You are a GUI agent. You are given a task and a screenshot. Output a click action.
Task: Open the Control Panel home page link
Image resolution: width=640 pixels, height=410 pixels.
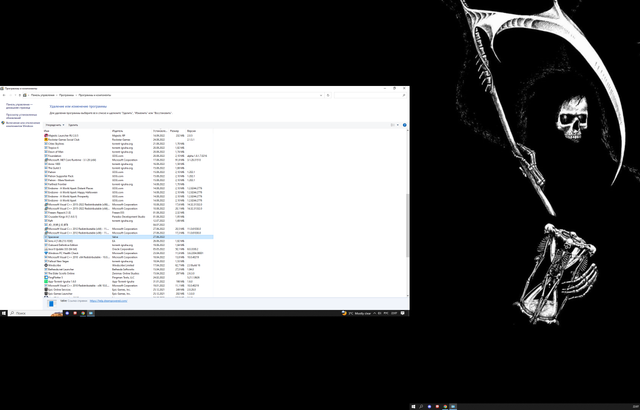click(x=19, y=106)
